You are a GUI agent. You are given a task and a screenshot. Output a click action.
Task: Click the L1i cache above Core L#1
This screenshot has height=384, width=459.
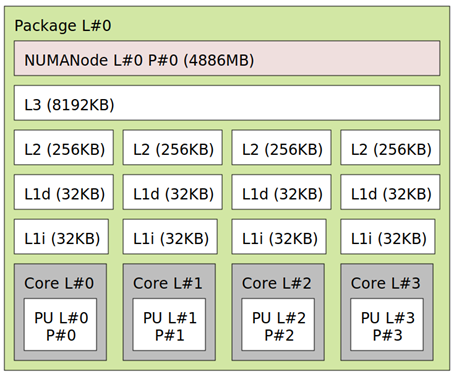[170, 237]
